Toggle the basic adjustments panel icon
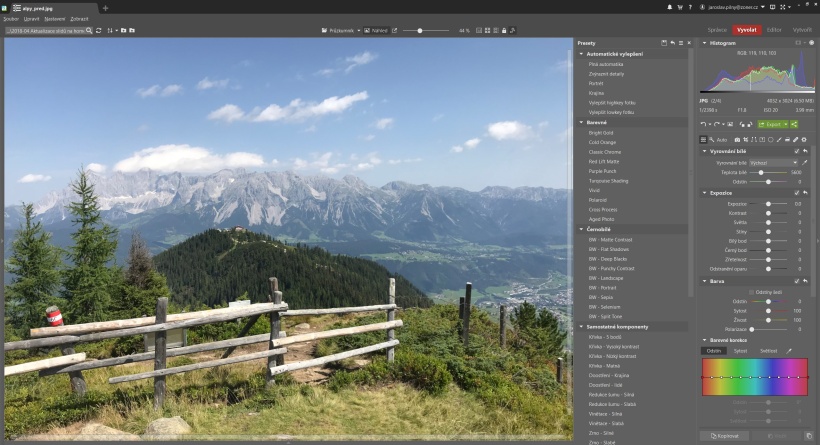The width and height of the screenshot is (820, 445). point(703,140)
